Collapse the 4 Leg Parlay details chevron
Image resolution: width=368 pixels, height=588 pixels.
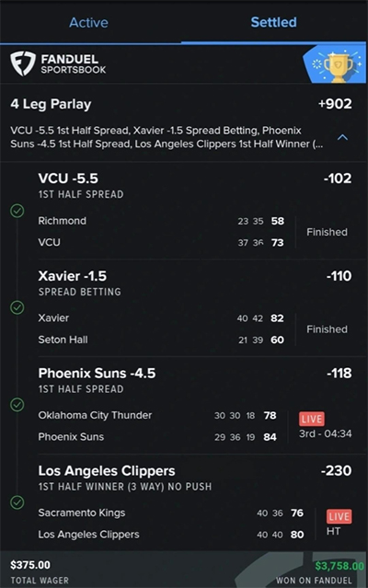(x=342, y=137)
